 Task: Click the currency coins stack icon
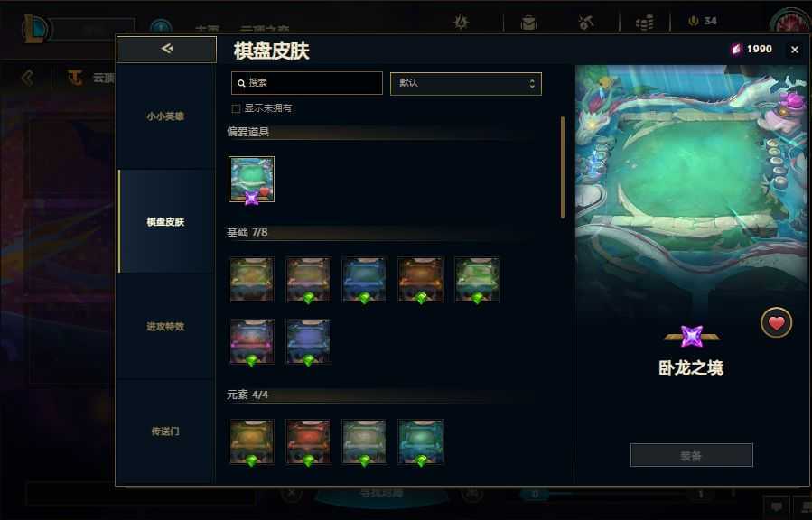(644, 23)
